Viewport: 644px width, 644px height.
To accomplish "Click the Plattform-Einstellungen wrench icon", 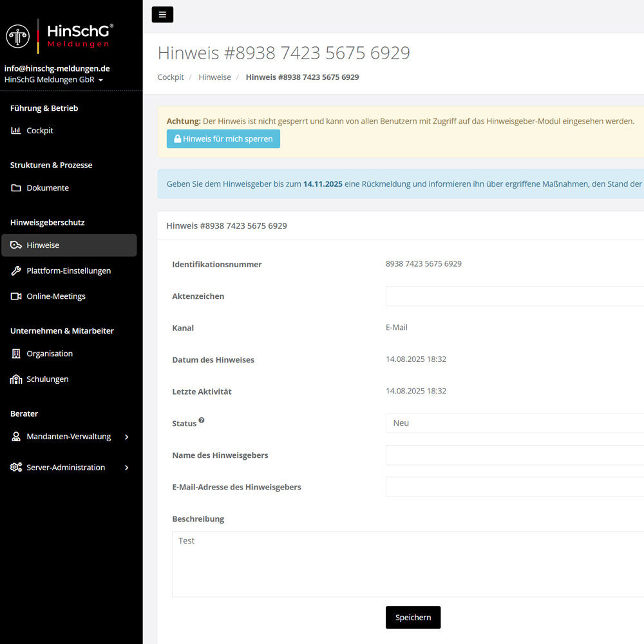I will (16, 271).
